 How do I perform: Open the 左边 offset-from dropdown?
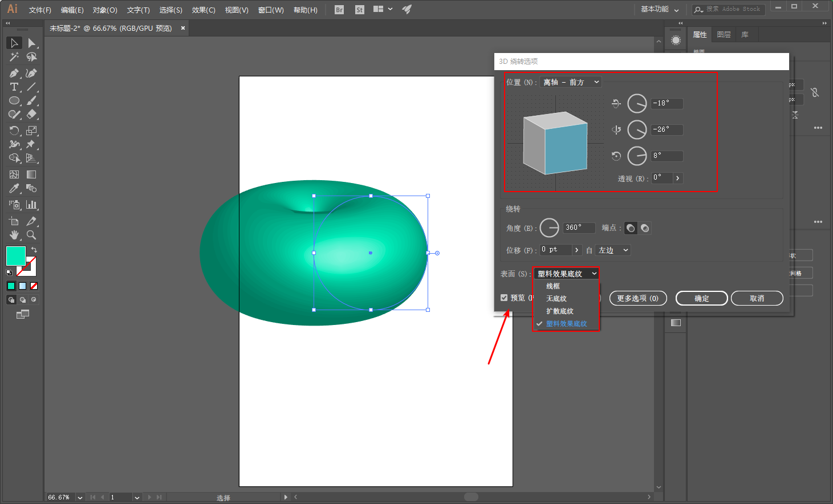pos(612,250)
